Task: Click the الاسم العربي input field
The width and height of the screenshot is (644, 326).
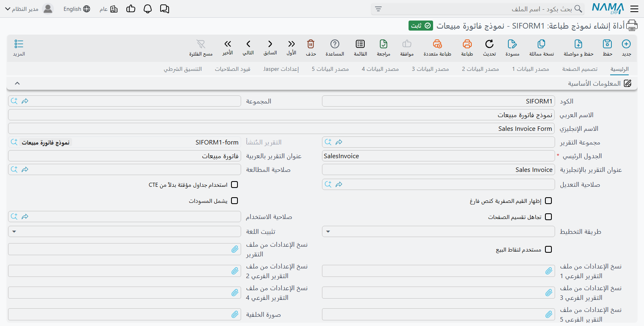Action: (281, 115)
